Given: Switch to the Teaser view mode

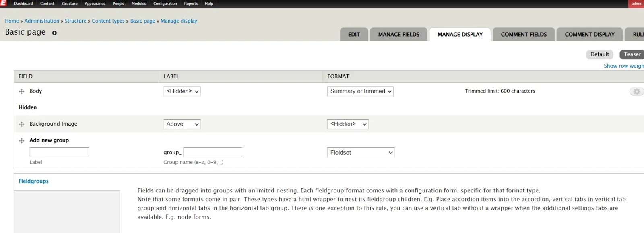Looking at the screenshot, I should (x=632, y=54).
